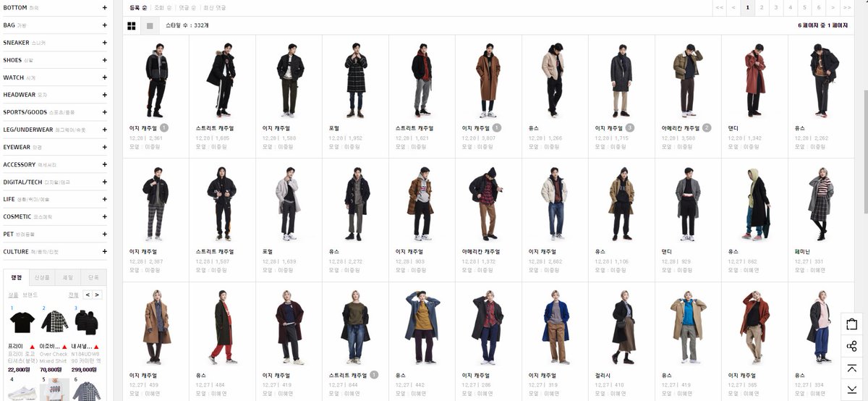The image size is (868, 401).
Task: Open rank 6 checked shirt thumbnail
Action: pyautogui.click(x=87, y=392)
